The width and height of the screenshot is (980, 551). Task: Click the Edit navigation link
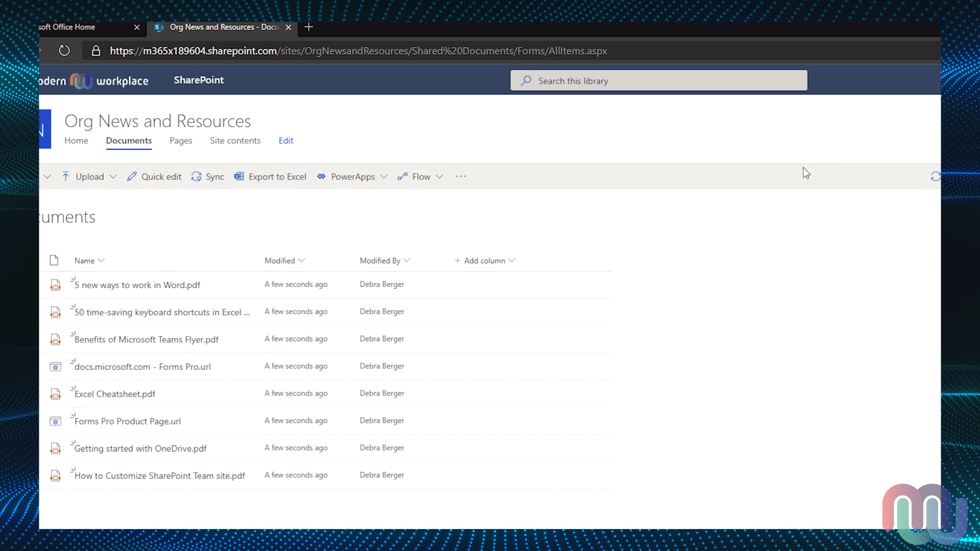coord(286,141)
